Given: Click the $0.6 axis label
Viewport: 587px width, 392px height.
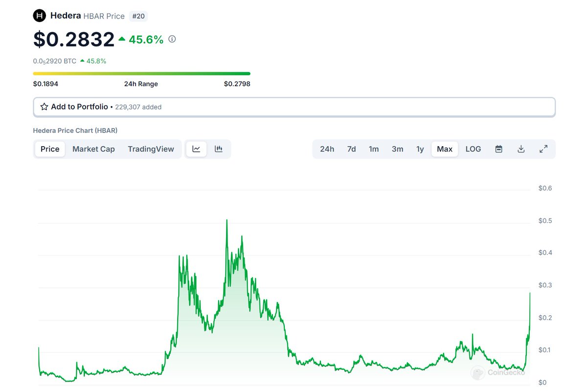Looking at the screenshot, I should pyautogui.click(x=545, y=188).
